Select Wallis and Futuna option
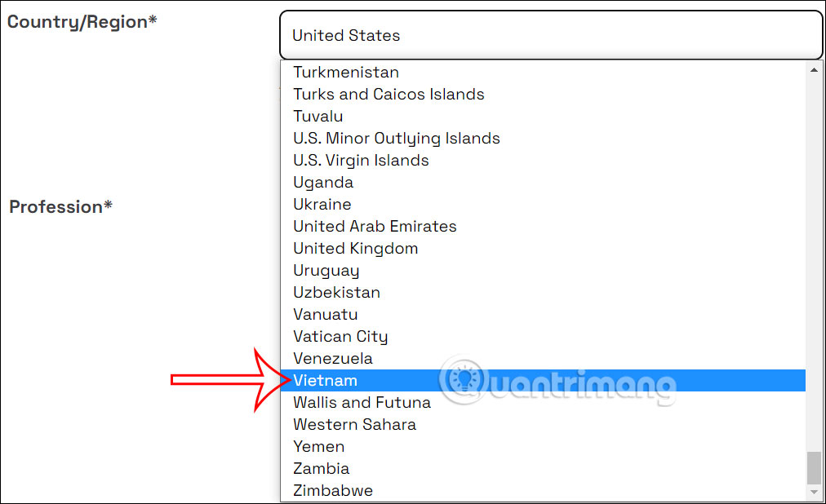Viewport: 826px width, 504px height. (x=362, y=403)
